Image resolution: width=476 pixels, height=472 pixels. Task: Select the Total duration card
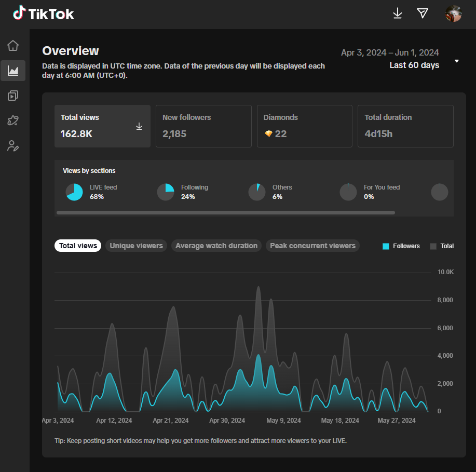[405, 126]
